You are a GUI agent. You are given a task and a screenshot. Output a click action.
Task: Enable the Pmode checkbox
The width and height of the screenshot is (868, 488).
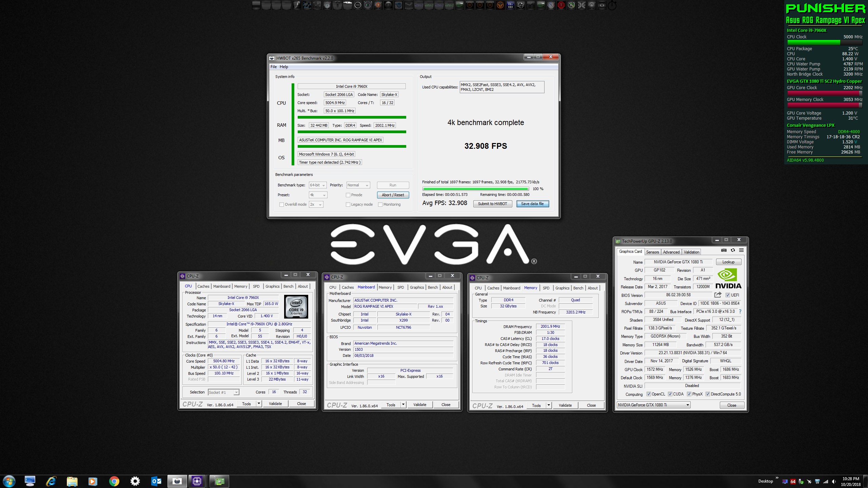pyautogui.click(x=348, y=195)
